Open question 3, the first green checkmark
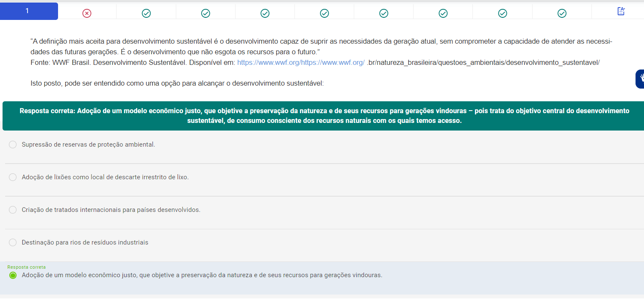Image resolution: width=644 pixels, height=306 pixels. point(146,14)
